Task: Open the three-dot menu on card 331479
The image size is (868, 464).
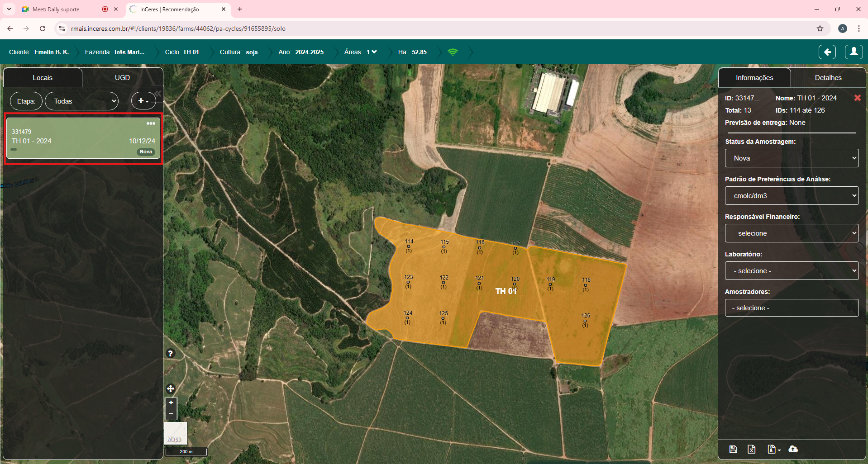Action: [151, 123]
